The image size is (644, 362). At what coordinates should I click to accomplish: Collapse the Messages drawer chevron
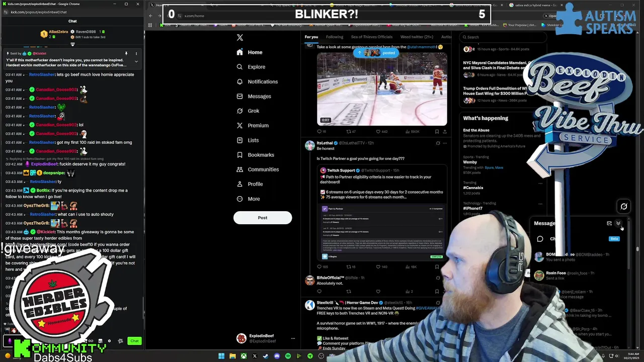point(618,223)
